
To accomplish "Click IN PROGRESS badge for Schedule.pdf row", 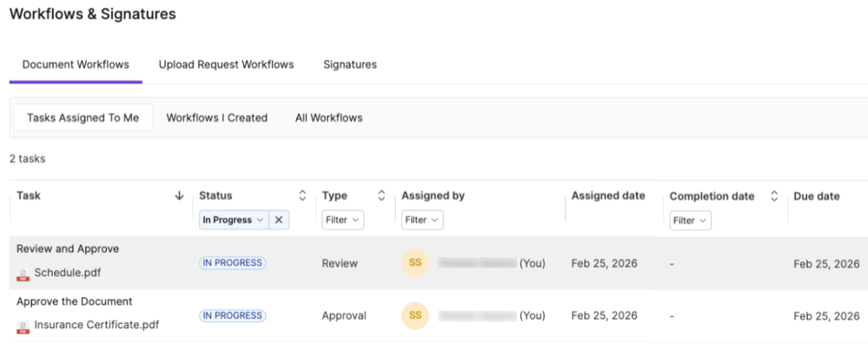I will pos(233,263).
